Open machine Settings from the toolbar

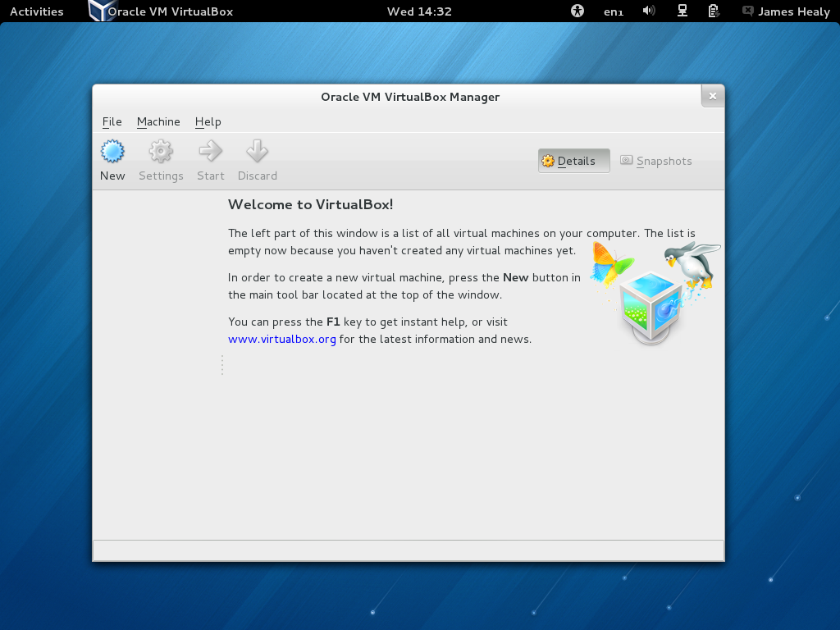161,160
